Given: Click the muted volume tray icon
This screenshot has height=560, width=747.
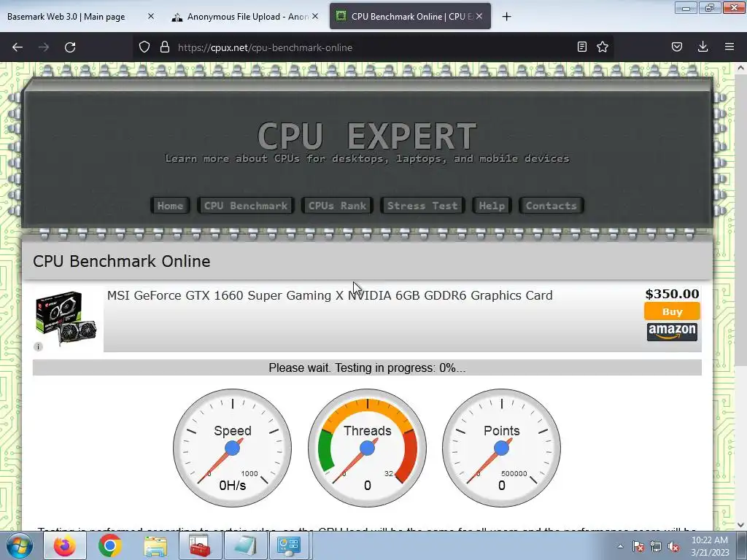Looking at the screenshot, I should point(673,546).
